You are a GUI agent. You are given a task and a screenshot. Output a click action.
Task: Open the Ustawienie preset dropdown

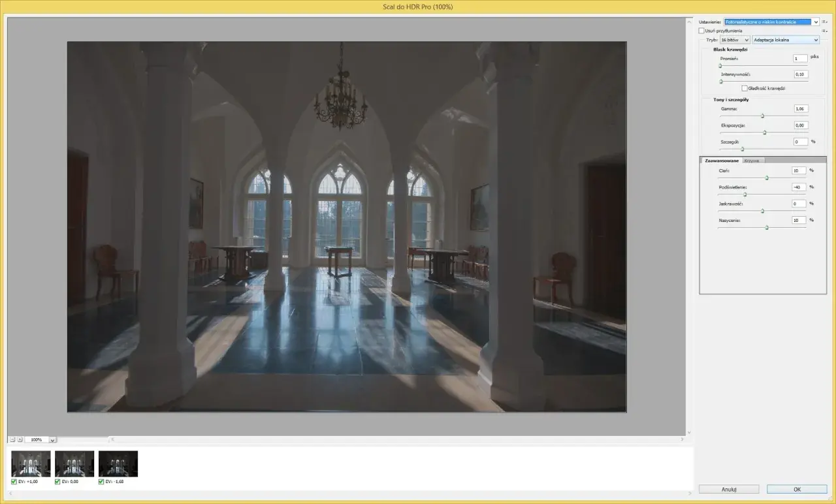coord(771,22)
